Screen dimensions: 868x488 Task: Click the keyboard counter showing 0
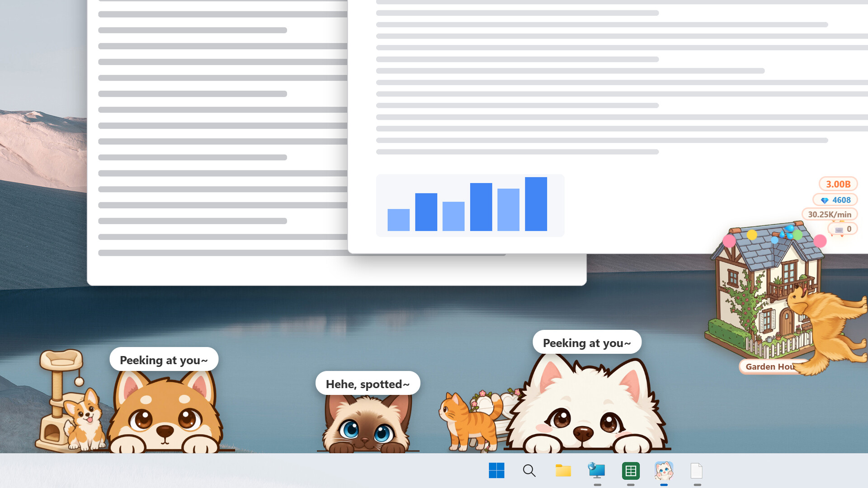point(843,229)
